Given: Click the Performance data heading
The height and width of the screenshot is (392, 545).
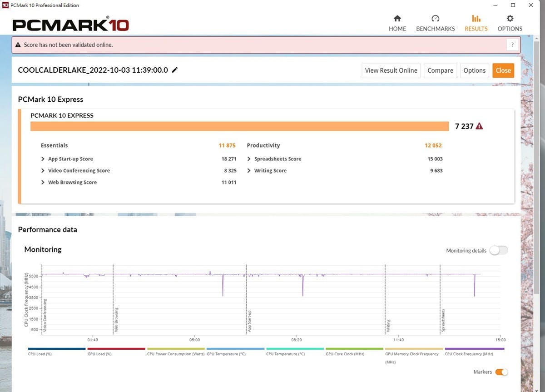Looking at the screenshot, I should point(48,229).
